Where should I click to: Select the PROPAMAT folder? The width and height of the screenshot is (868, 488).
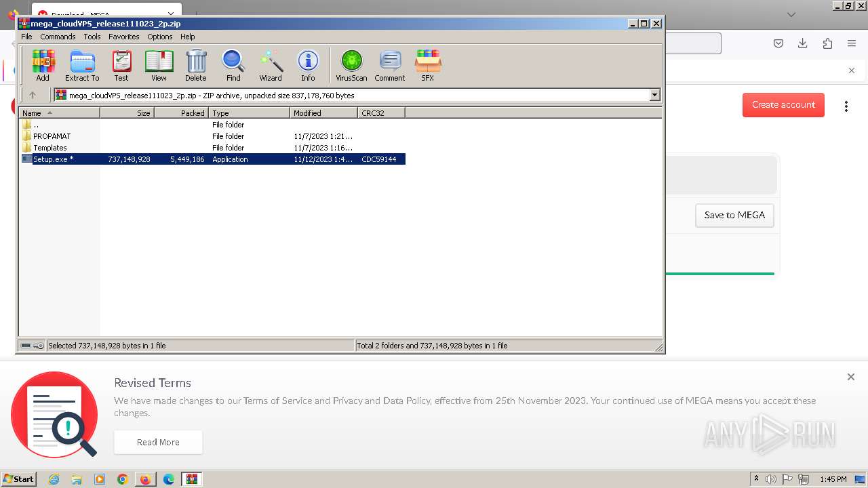[212, 136]
